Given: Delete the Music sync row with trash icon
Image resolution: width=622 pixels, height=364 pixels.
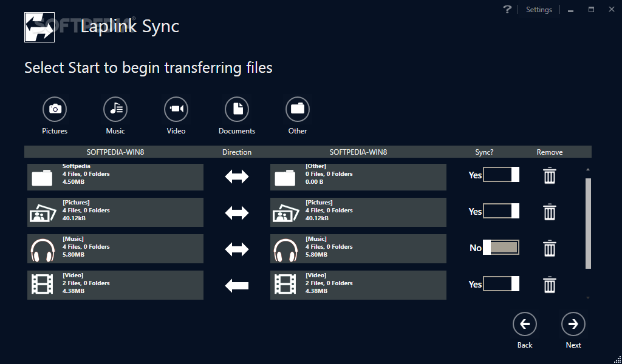Looking at the screenshot, I should pyautogui.click(x=549, y=248).
